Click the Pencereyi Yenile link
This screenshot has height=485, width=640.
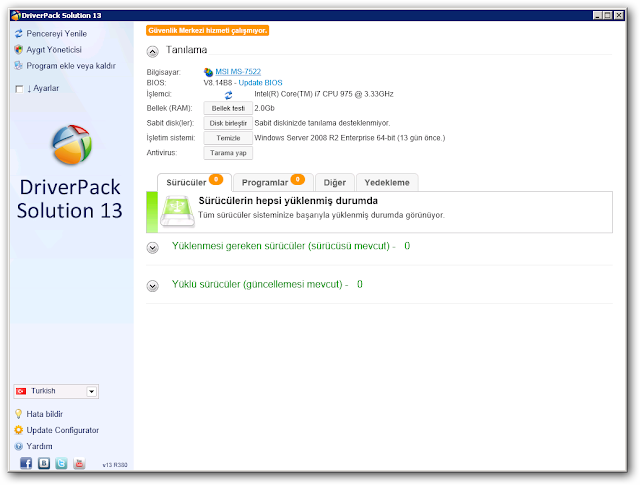coord(57,33)
